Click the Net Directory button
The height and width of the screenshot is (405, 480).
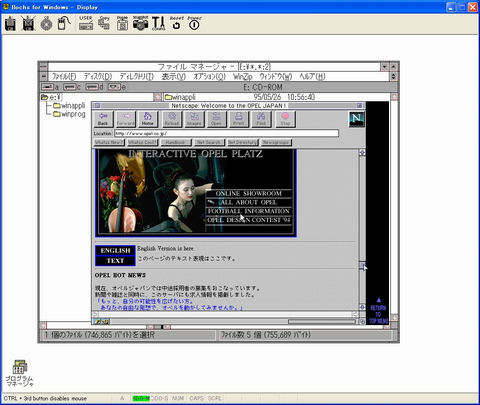point(242,142)
